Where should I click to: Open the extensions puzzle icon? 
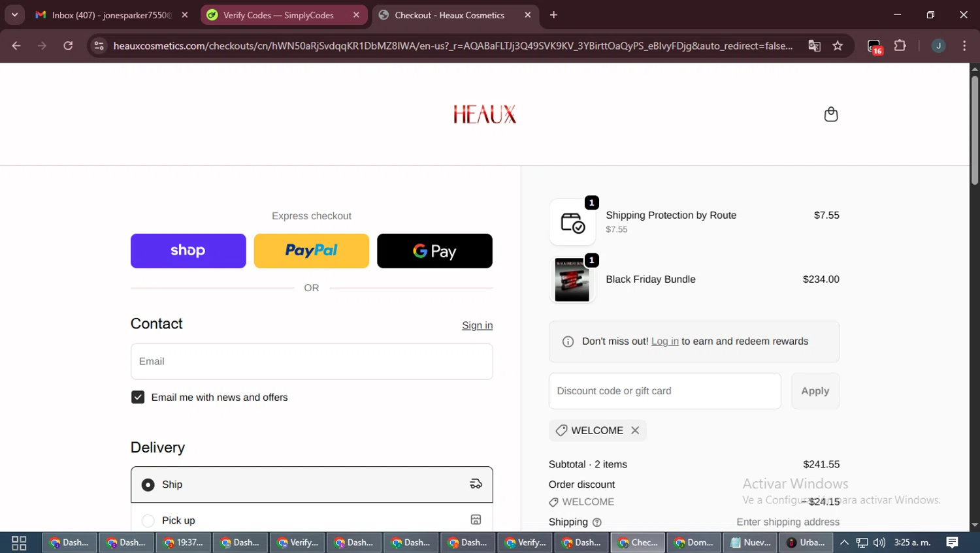click(x=900, y=46)
